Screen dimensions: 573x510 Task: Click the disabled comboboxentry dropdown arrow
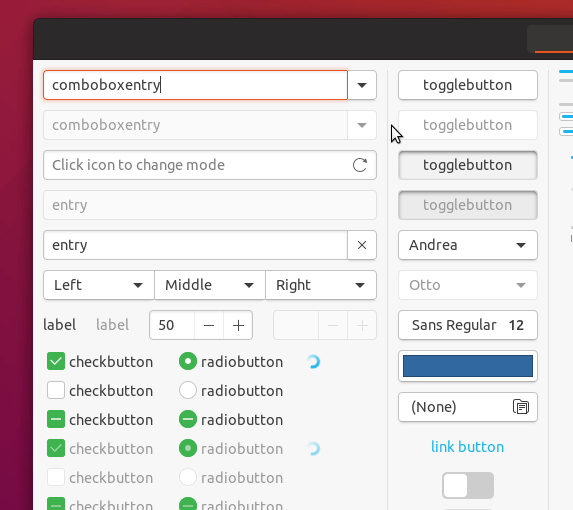click(x=362, y=125)
